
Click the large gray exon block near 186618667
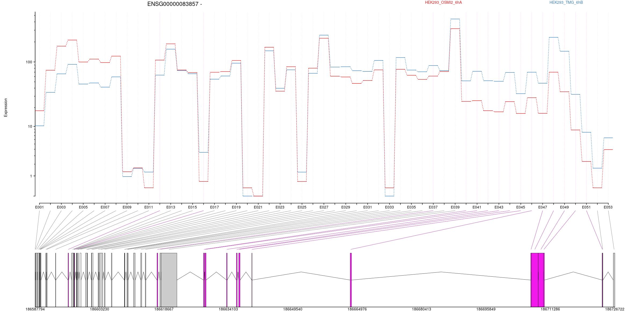coord(169,280)
